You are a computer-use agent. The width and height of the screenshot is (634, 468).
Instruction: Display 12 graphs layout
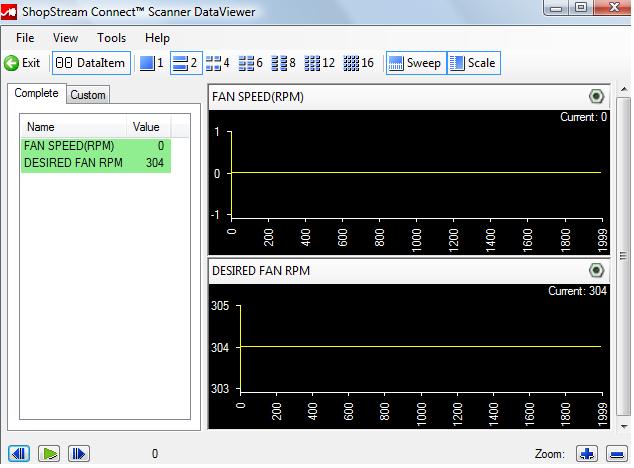(319, 63)
